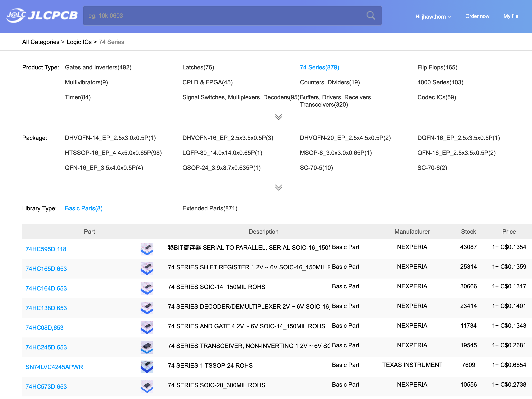The image size is (532, 399).
Task: Click the search magnifier icon
Action: click(370, 16)
